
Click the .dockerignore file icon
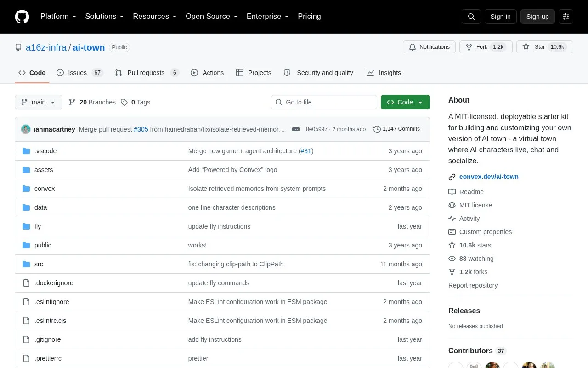click(x=26, y=283)
